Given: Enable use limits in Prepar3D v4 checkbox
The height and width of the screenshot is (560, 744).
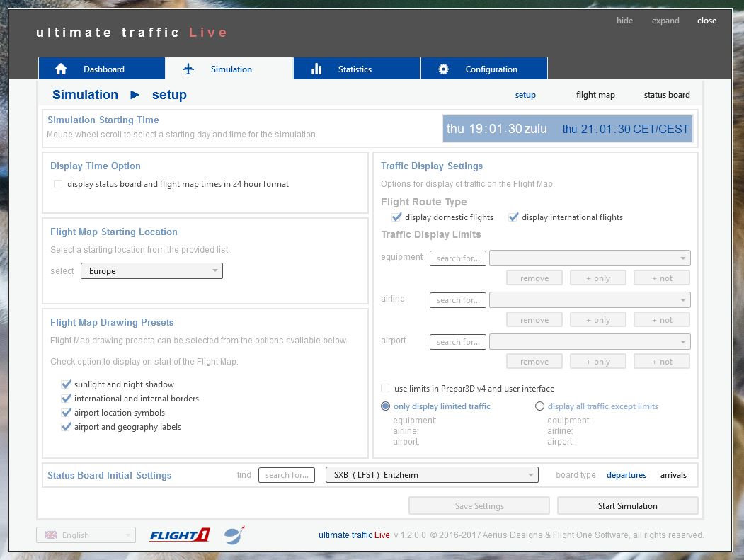Looking at the screenshot, I should pos(385,388).
